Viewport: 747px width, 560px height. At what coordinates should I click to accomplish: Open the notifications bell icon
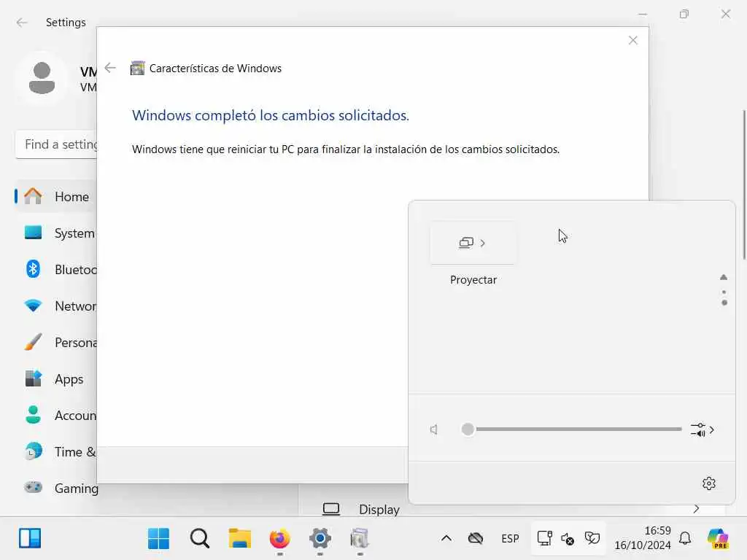click(685, 539)
